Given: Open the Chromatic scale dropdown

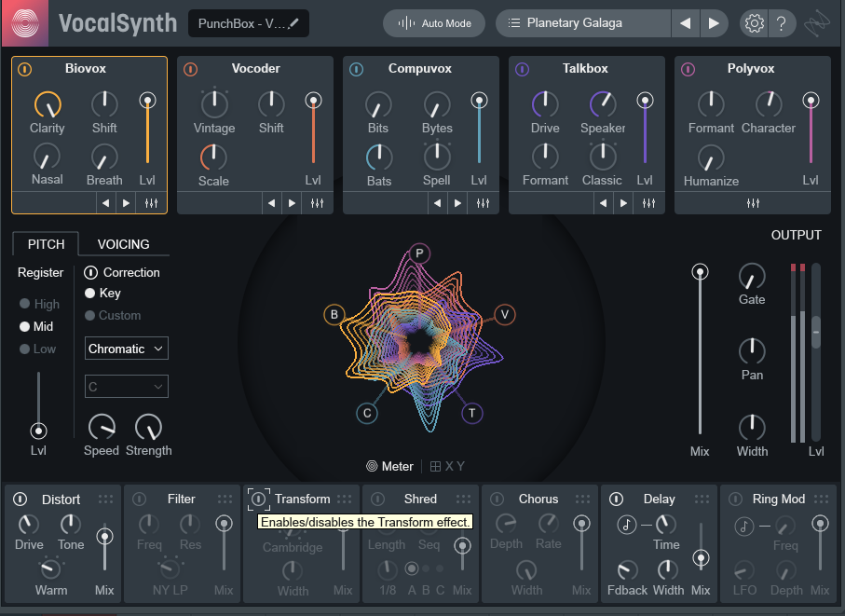Looking at the screenshot, I should [126, 349].
